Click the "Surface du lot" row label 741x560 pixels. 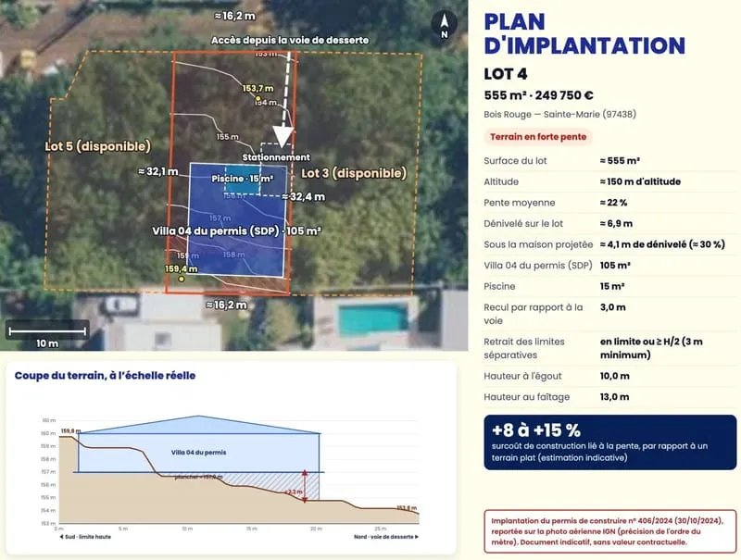click(x=515, y=160)
